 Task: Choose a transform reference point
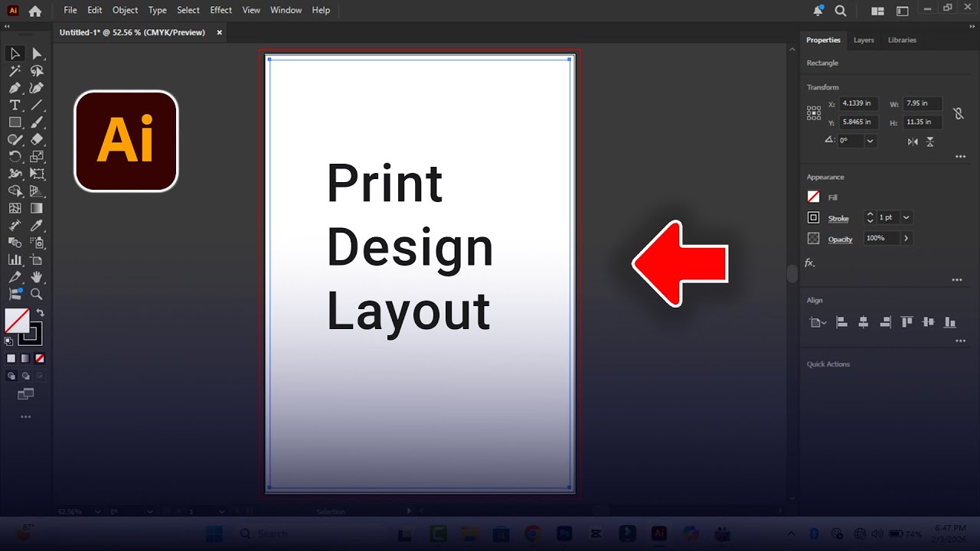click(814, 113)
